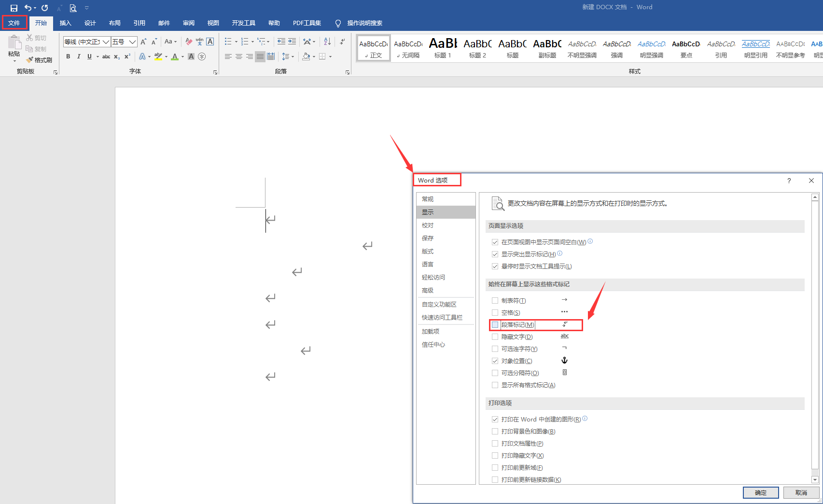Screen dimensions: 823x504
Task: Toggle show/hide paragraph marks in ribbon
Action: pos(342,42)
